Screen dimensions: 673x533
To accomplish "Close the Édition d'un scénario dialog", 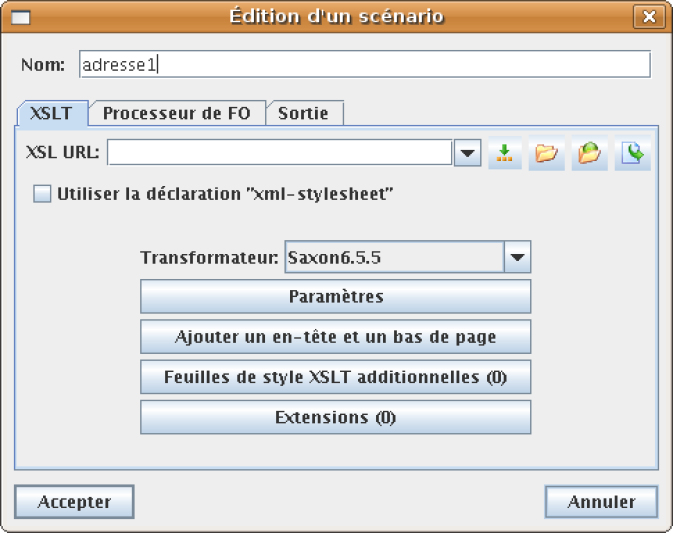I will click(649, 17).
